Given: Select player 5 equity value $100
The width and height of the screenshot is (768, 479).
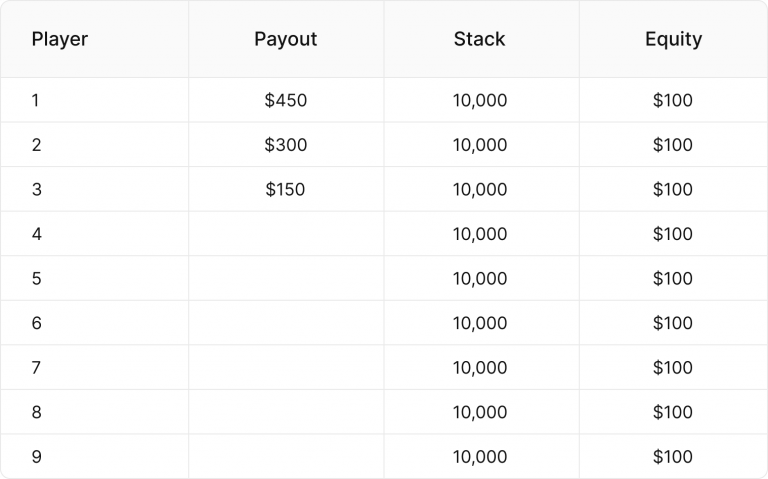Looking at the screenshot, I should tap(673, 279).
